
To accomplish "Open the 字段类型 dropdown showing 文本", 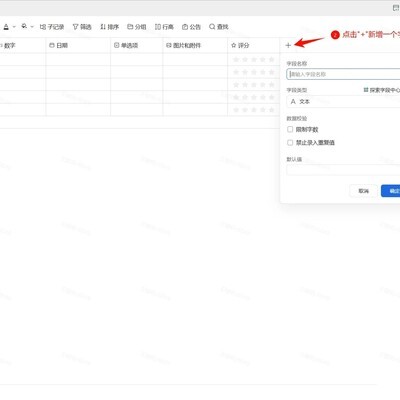I will [x=343, y=102].
